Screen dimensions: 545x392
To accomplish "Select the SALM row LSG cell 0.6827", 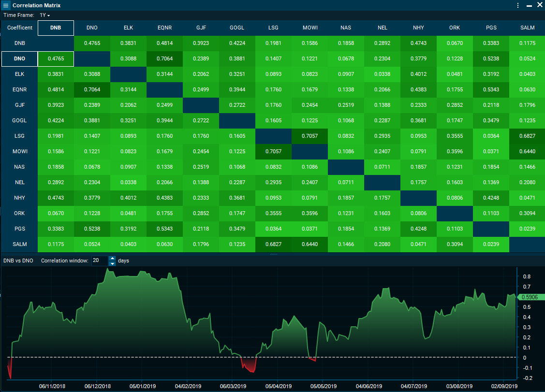I will 273,244.
